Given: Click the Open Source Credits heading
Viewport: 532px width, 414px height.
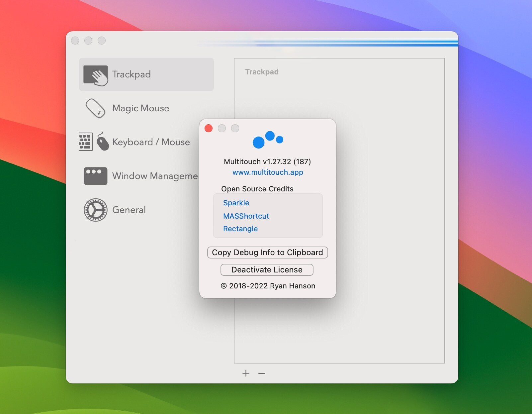Looking at the screenshot, I should (x=257, y=189).
